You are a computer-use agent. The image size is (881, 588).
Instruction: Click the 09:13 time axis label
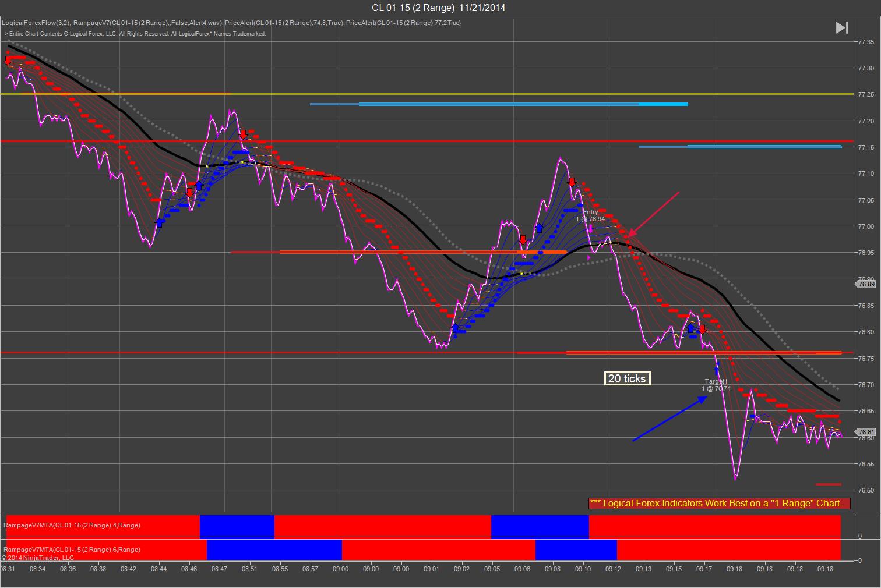[644, 569]
